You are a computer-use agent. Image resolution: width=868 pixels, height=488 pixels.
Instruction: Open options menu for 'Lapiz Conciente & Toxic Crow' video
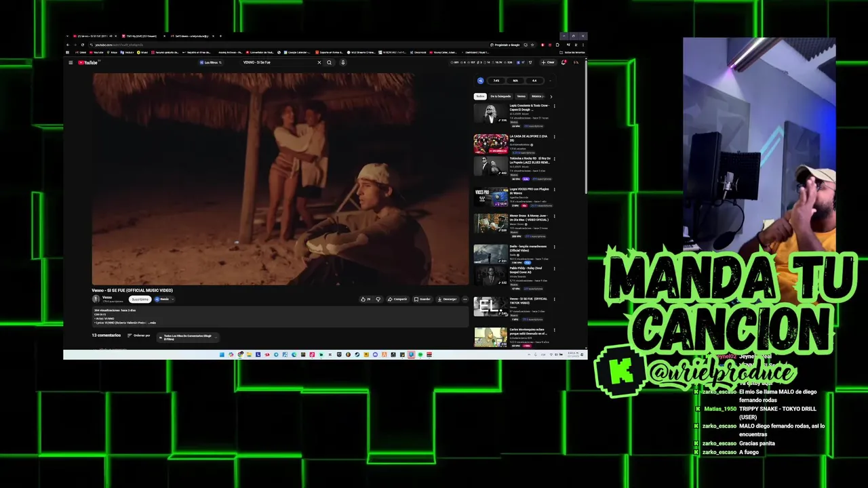pos(554,106)
